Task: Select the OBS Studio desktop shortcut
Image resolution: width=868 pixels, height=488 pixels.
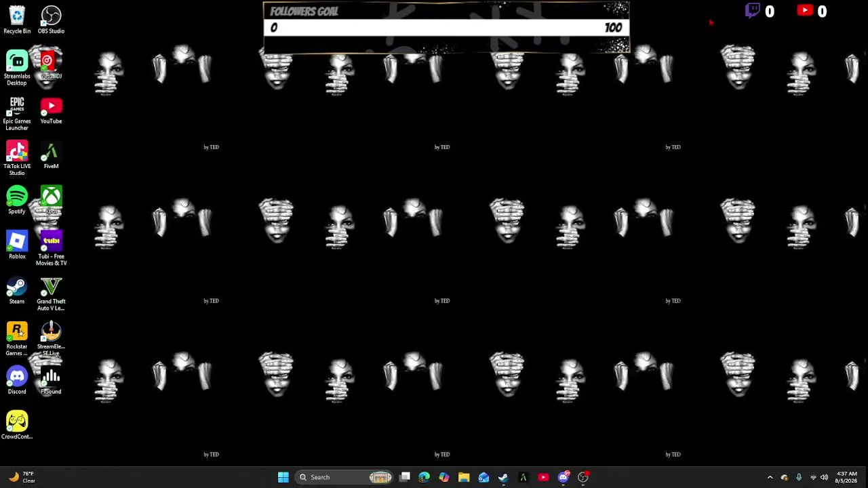Action: 51,20
